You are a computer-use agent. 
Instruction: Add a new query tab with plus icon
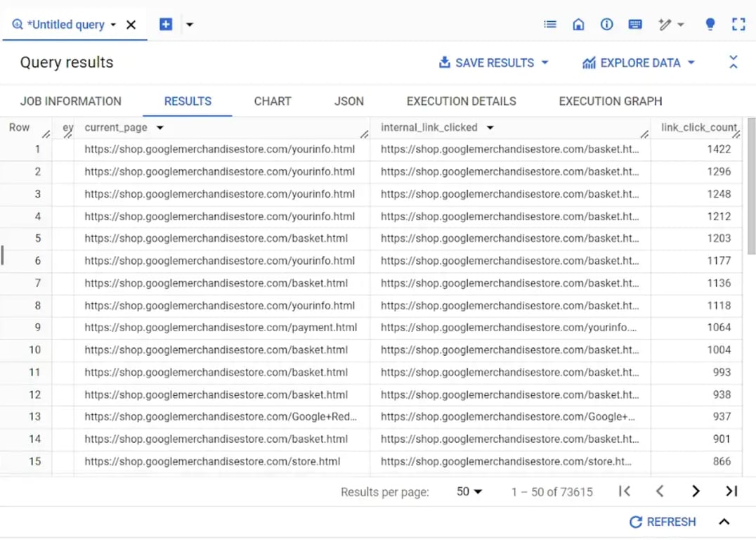[165, 24]
